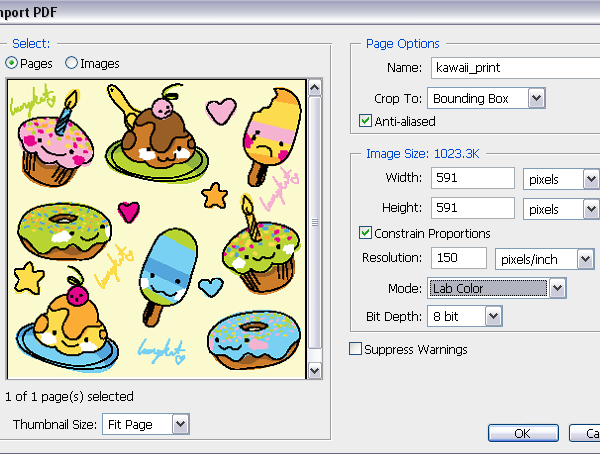Uncheck Constrain Proportions
The height and width of the screenshot is (454, 600).
coord(366,233)
